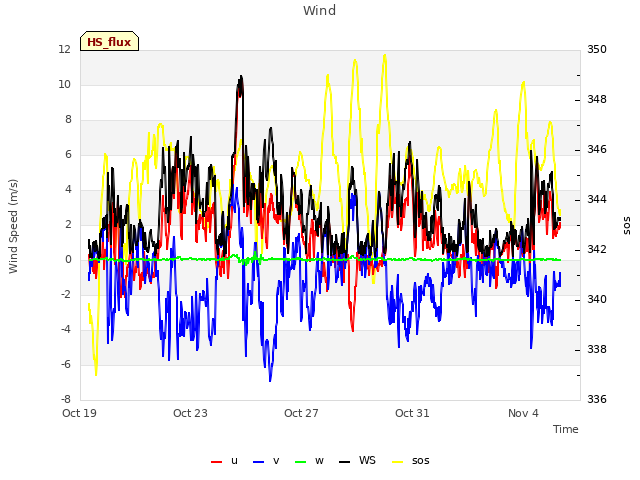
Task: Select the sos legend label
Action: tap(420, 461)
